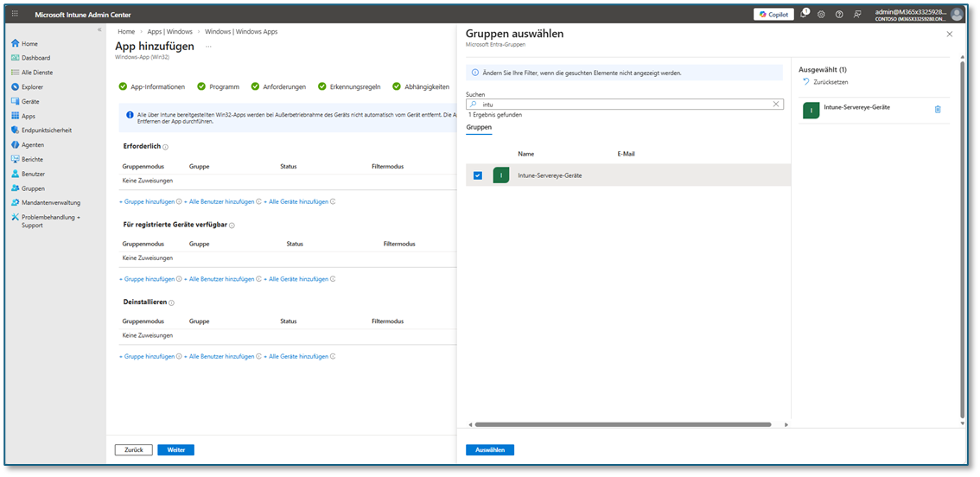The height and width of the screenshot is (477, 980).
Task: Click the panel's horizontal scrollbar
Action: pyautogui.click(x=622, y=424)
